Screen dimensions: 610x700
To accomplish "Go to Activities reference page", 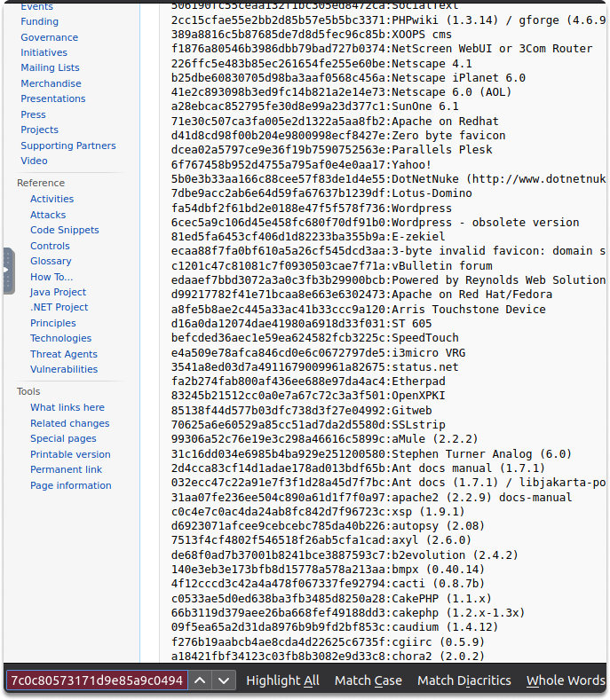I will [51, 199].
